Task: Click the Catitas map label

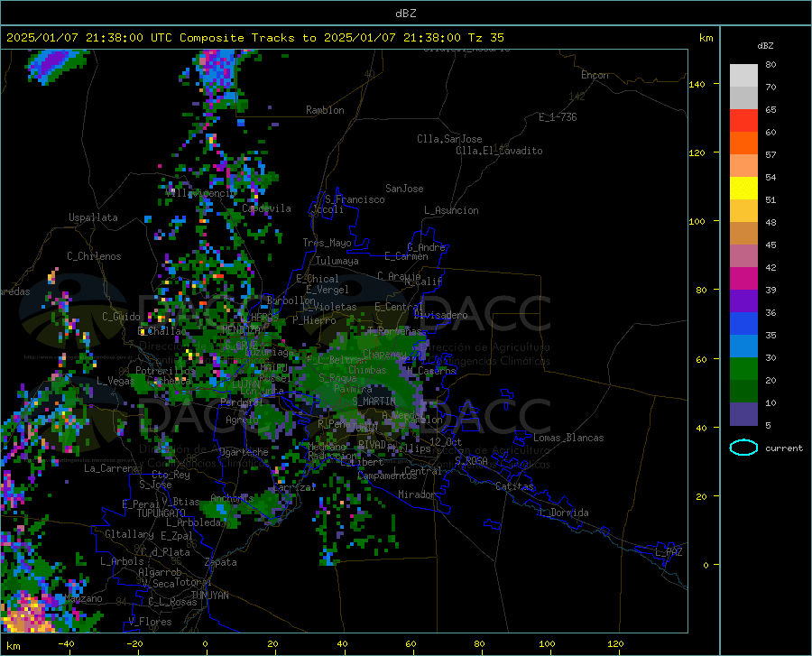Action: click(x=514, y=486)
